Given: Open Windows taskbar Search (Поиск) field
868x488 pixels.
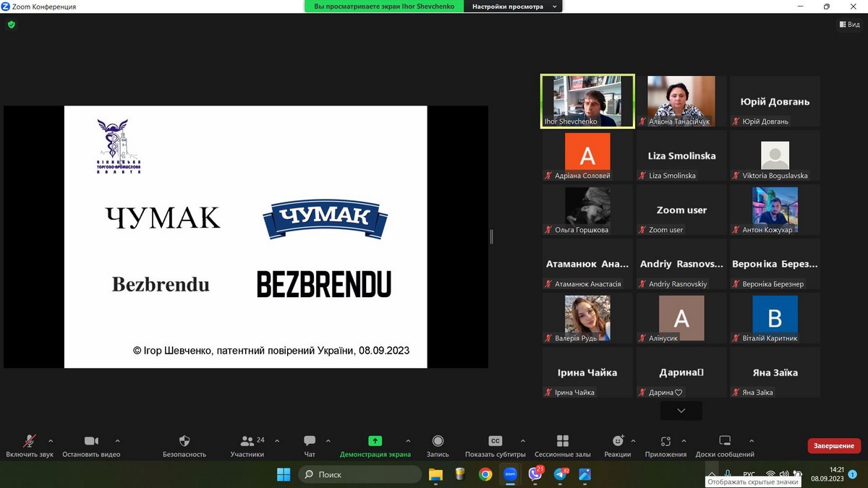Looking at the screenshot, I should point(360,474).
